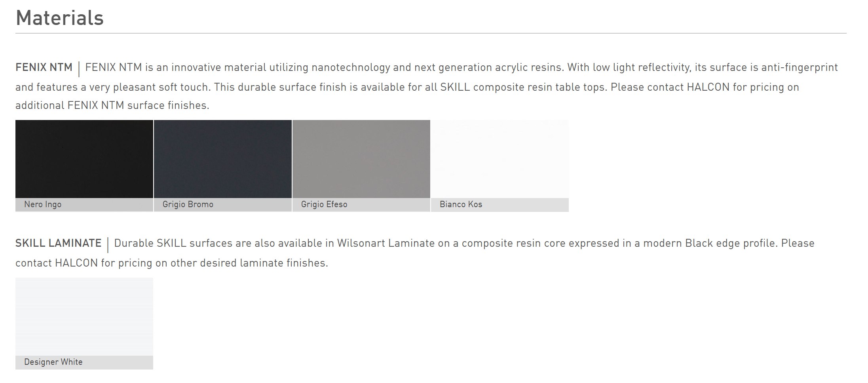This screenshot has height=383, width=868.
Task: Click the bold SKILL LAMINATE section title
Action: coord(59,243)
